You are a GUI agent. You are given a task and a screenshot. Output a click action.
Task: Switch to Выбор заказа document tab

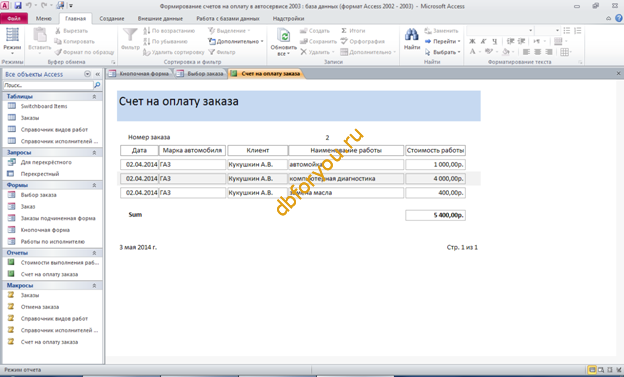point(201,74)
